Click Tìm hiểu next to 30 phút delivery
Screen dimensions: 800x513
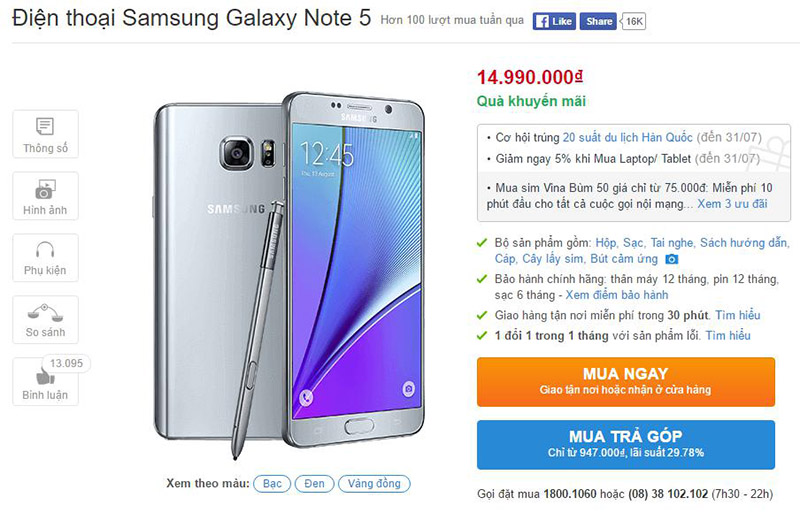[x=738, y=315]
